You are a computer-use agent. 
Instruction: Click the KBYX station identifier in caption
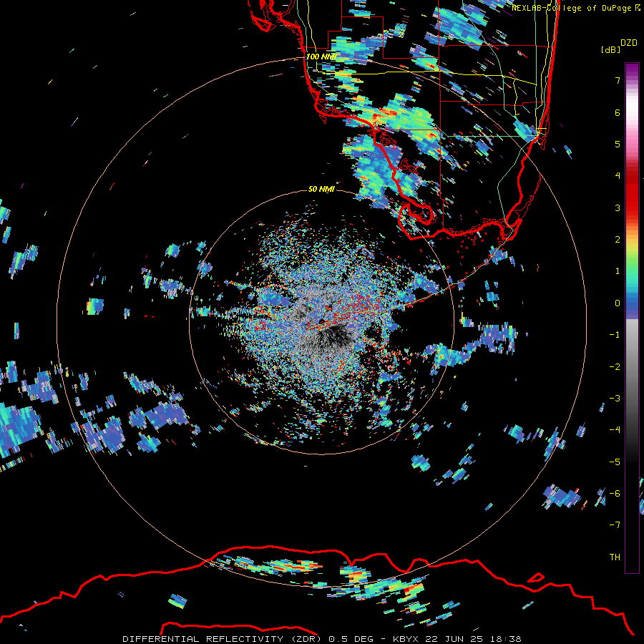(406, 639)
